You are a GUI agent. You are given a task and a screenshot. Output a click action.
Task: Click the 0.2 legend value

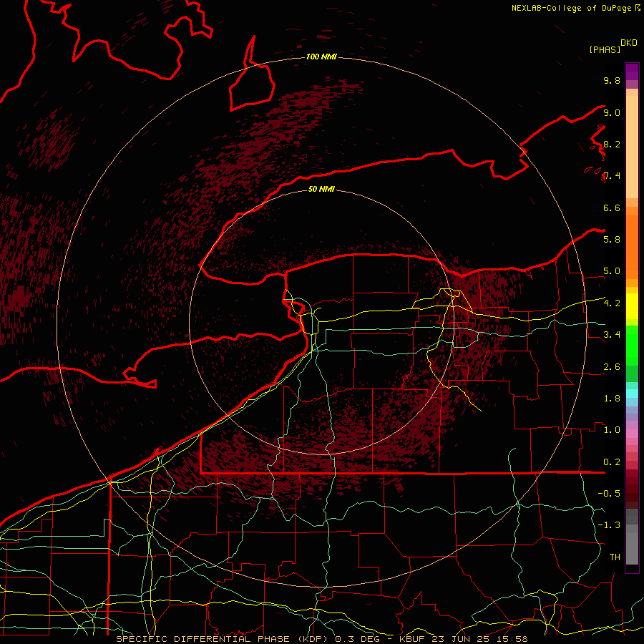(612, 462)
